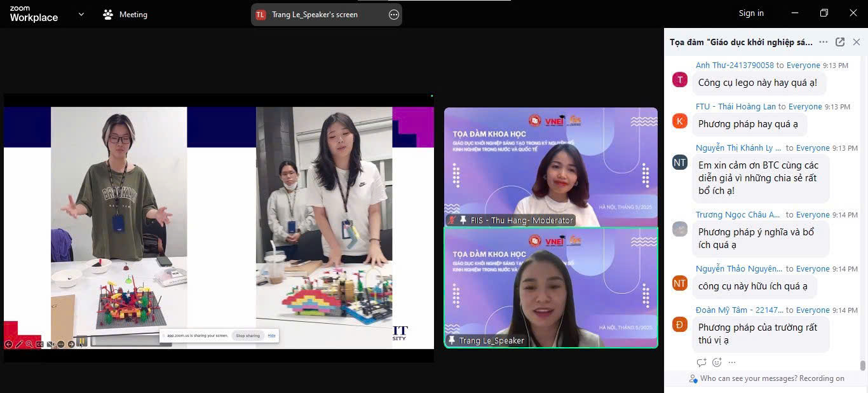Reply in thread under last chat message
The image size is (868, 393).
[702, 362]
